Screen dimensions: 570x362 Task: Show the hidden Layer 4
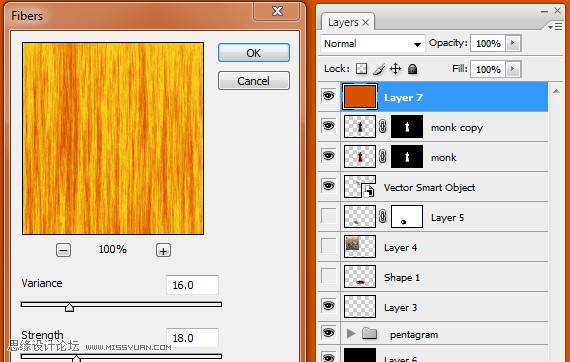coord(328,246)
